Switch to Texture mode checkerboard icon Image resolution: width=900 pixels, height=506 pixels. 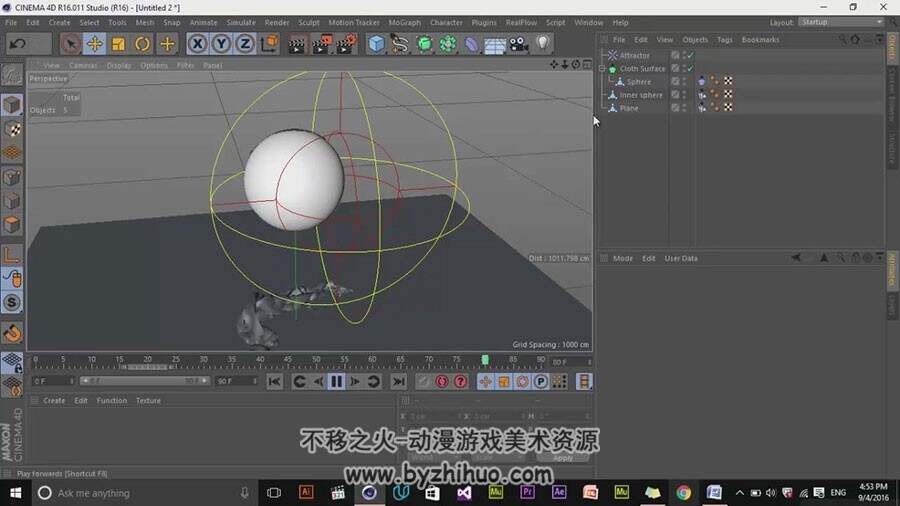11,129
